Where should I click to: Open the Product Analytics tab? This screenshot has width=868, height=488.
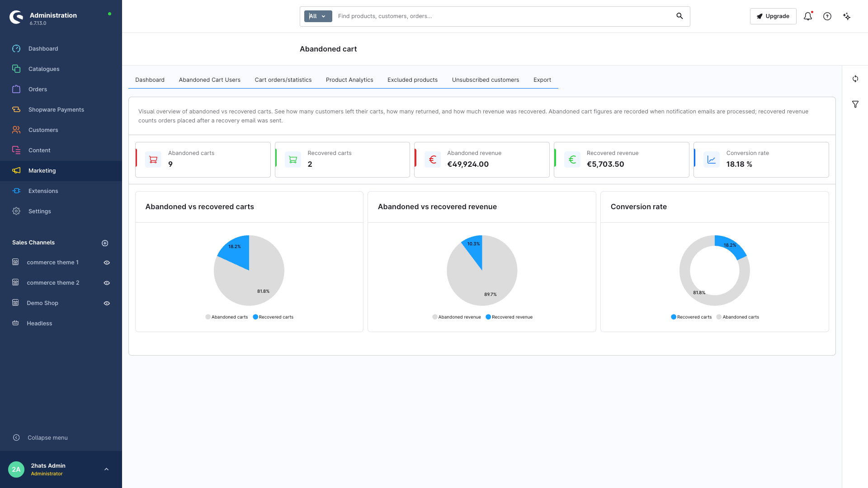(x=349, y=80)
